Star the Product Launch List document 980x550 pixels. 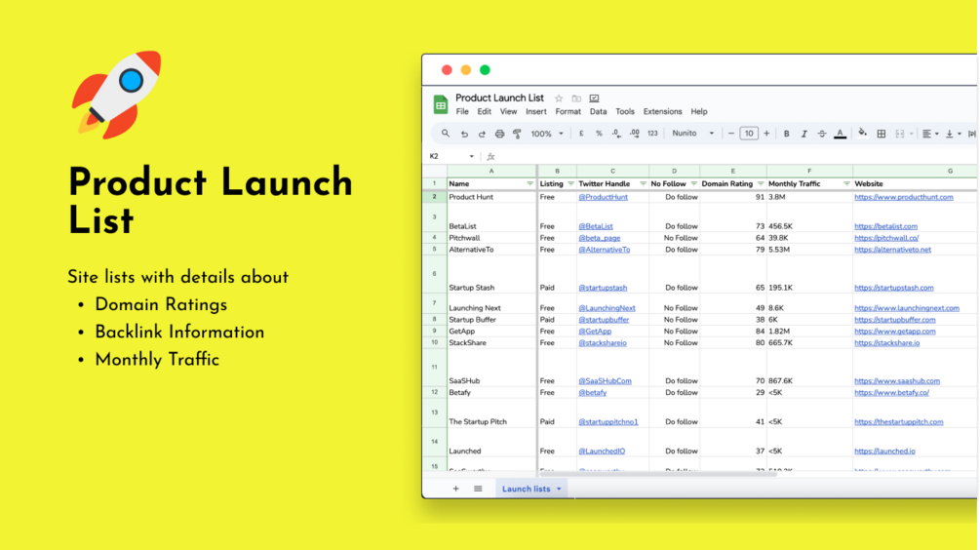[x=559, y=98]
